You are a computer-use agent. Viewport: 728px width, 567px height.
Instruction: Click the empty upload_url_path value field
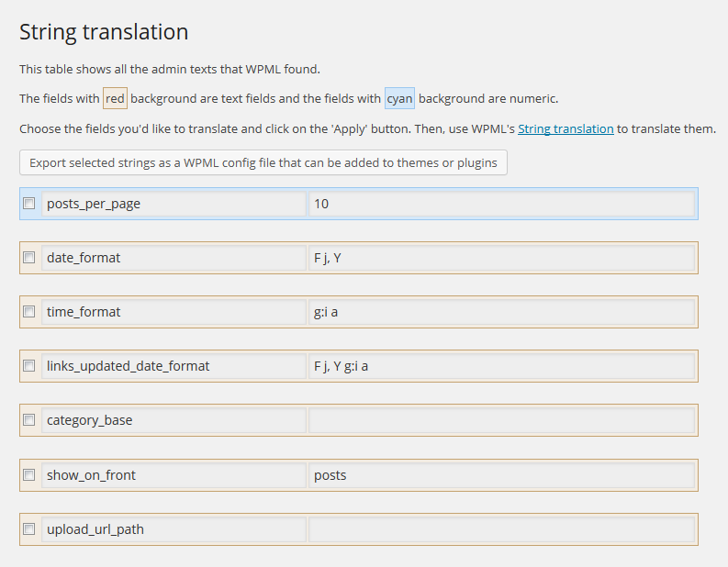(502, 529)
